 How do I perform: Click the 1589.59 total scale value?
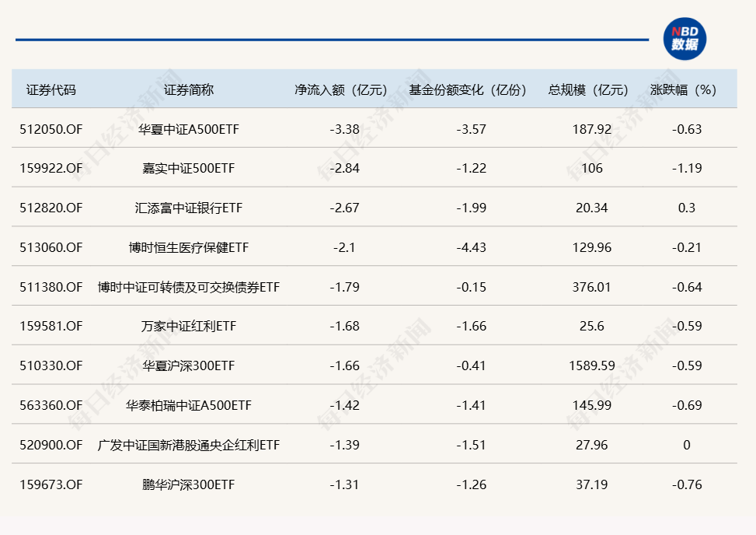(591, 365)
